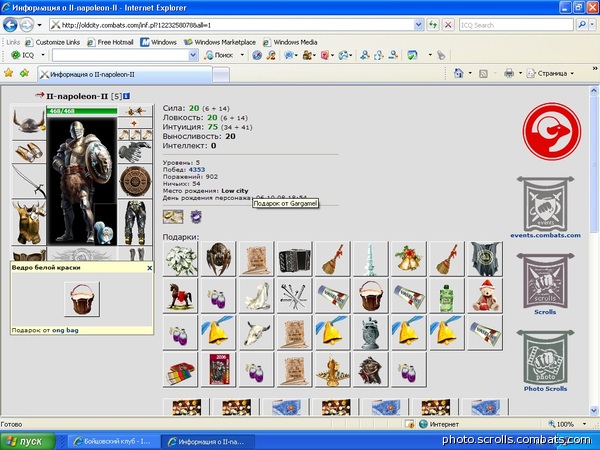This screenshot has width=600, height=450.
Task: Open the Windows Media link
Action: [290, 42]
